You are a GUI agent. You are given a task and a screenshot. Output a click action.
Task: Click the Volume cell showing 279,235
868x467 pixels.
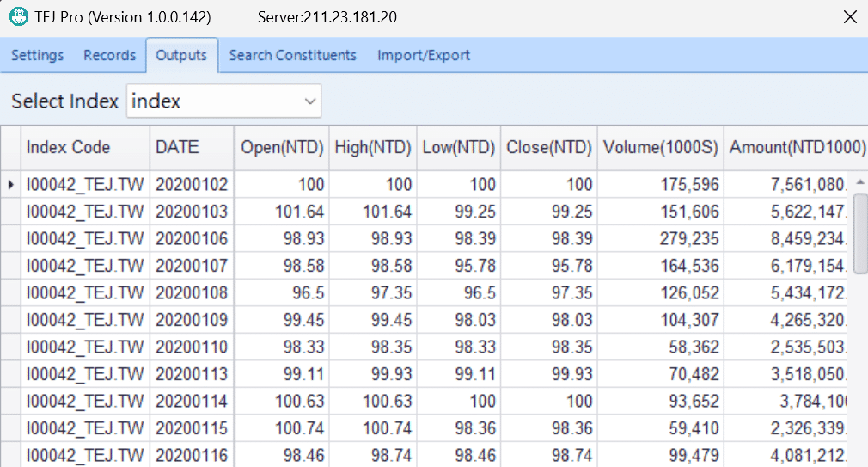[660, 238]
